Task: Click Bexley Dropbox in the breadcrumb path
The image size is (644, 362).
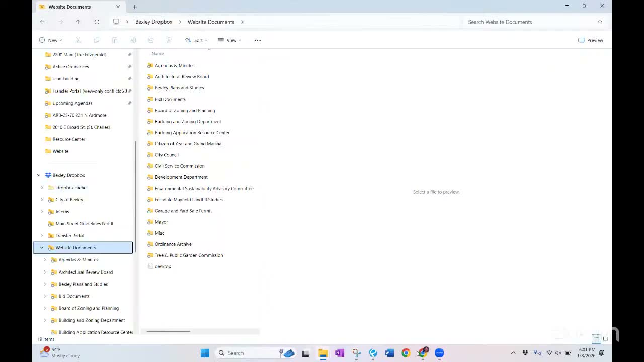Action: pyautogui.click(x=153, y=22)
